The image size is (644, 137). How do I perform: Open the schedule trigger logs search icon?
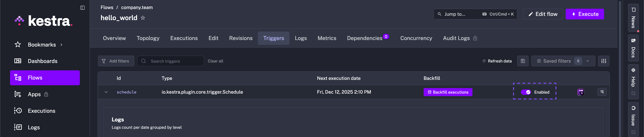click(x=602, y=92)
